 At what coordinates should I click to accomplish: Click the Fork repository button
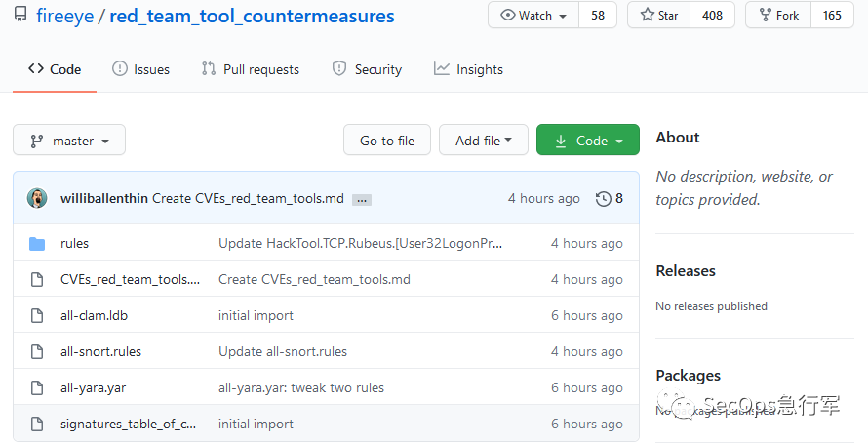pyautogui.click(x=778, y=16)
